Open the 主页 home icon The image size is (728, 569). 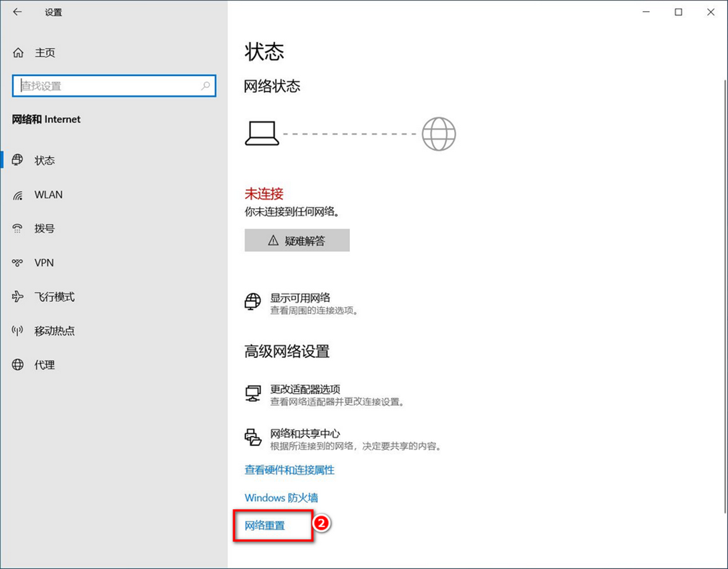(18, 53)
